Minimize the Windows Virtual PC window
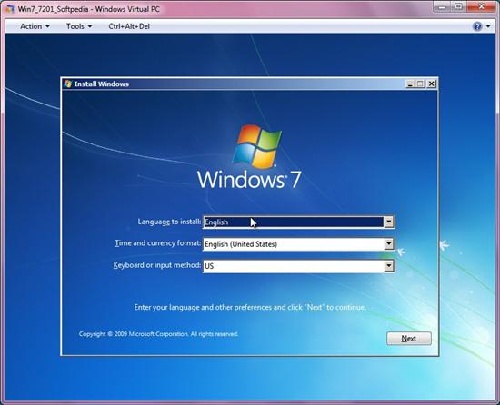Screen dimensions: 500x405 442,7
